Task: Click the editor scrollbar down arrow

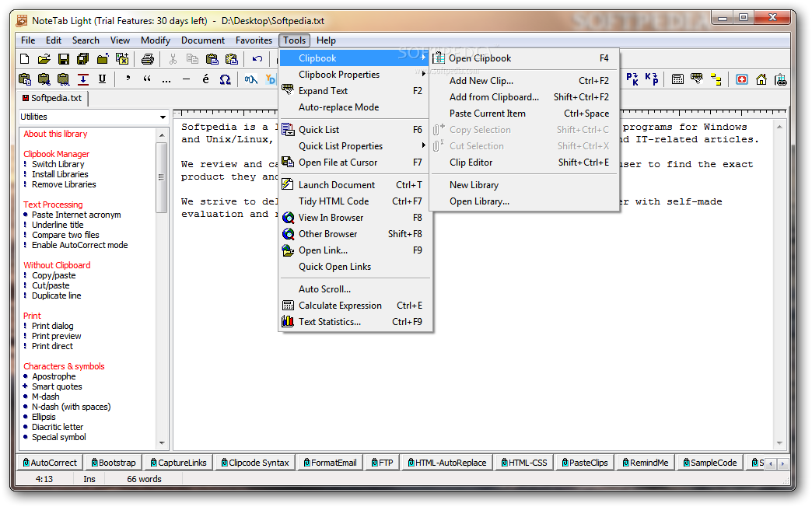Action: pos(779,442)
